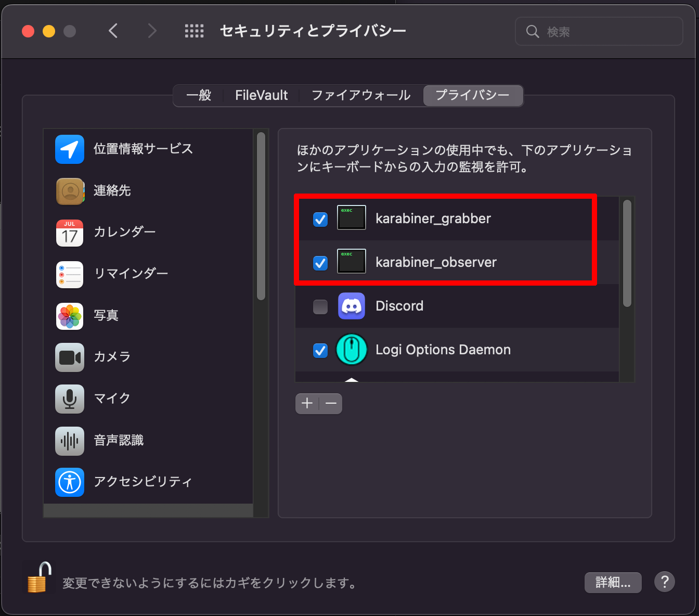Click the Speech Recognition waveform icon
Image resolution: width=699 pixels, height=616 pixels.
pyautogui.click(x=70, y=441)
